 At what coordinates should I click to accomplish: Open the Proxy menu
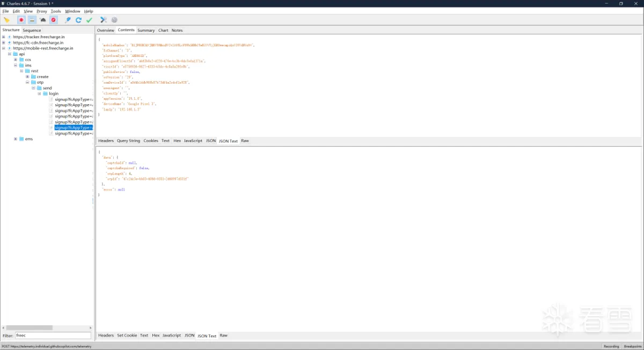41,11
